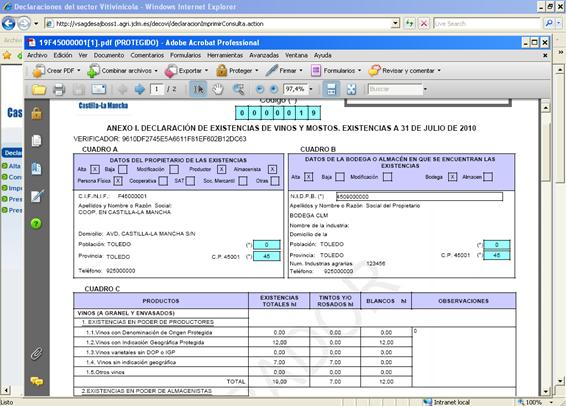Open the Ver menu
Screen dimensions: 566x406
[x=83, y=55]
